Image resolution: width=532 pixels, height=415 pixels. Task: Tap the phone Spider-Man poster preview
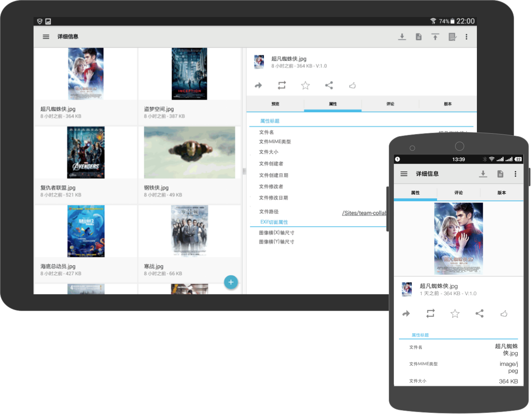point(459,238)
